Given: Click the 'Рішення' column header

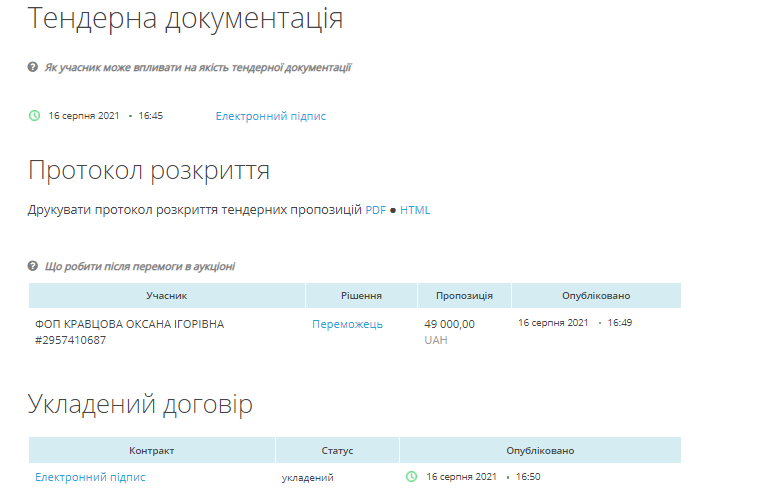Looking at the screenshot, I should click(x=361, y=296).
